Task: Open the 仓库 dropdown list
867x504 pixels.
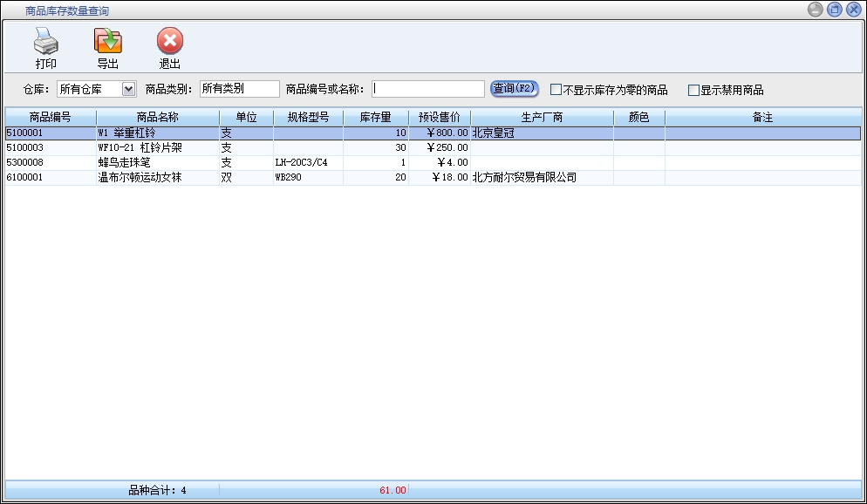Action: [129, 89]
